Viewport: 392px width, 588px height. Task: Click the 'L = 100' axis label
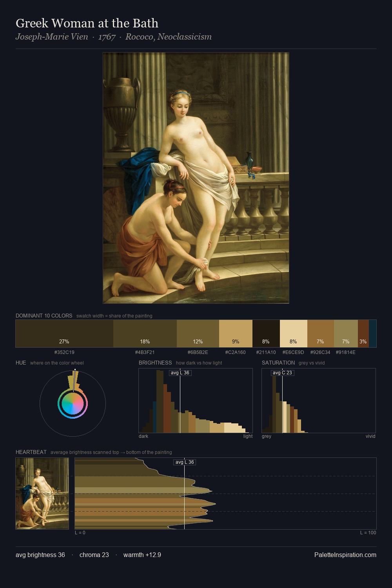[x=368, y=533]
